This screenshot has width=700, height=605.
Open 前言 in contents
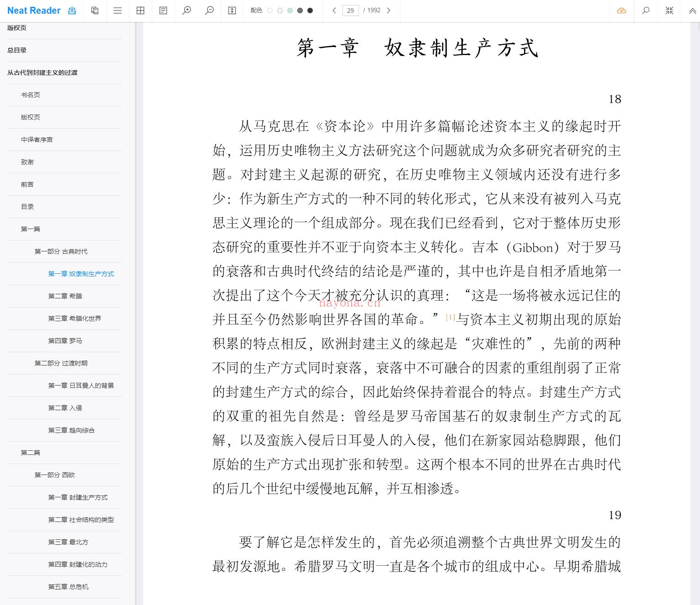27,184
